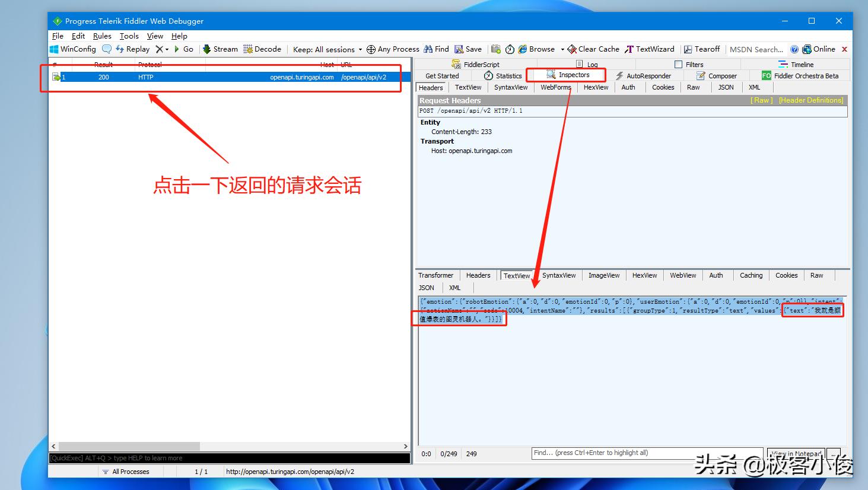
Task: Open the AutoResponder tab
Action: [643, 76]
